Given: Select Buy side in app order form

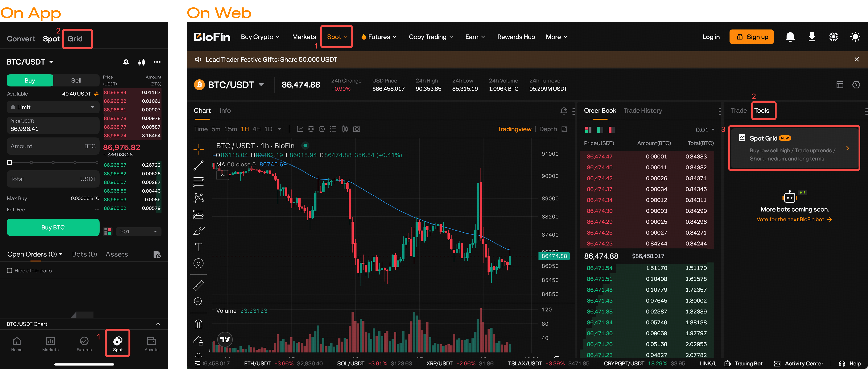Looking at the screenshot, I should click(30, 81).
